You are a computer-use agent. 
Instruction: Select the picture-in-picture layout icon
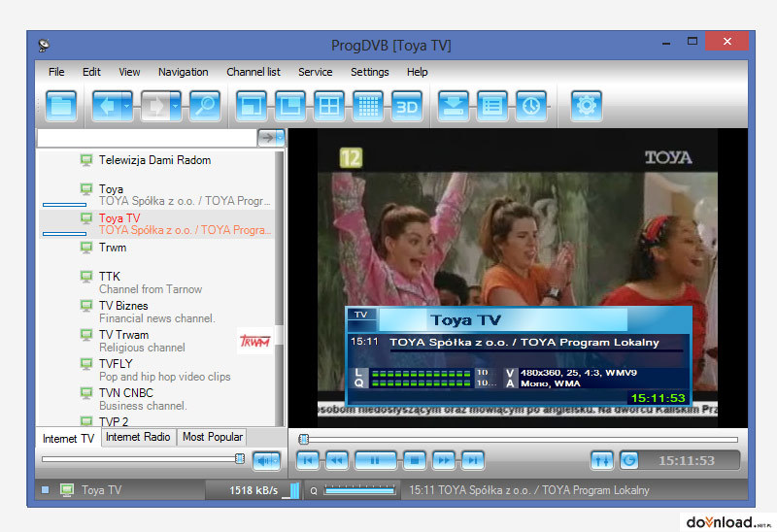[x=290, y=106]
